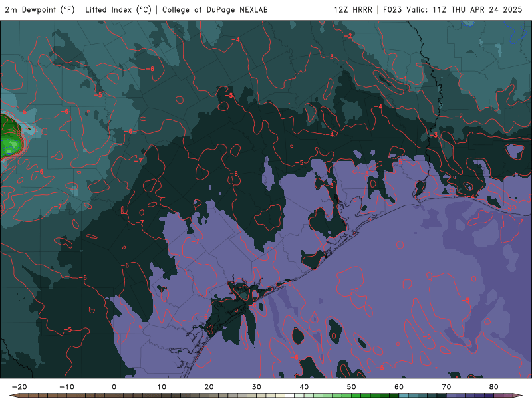Screen dimensions: 532x399
Task: Click the "2m Dewpoint (°F)" title text
Action: (x=40, y=10)
